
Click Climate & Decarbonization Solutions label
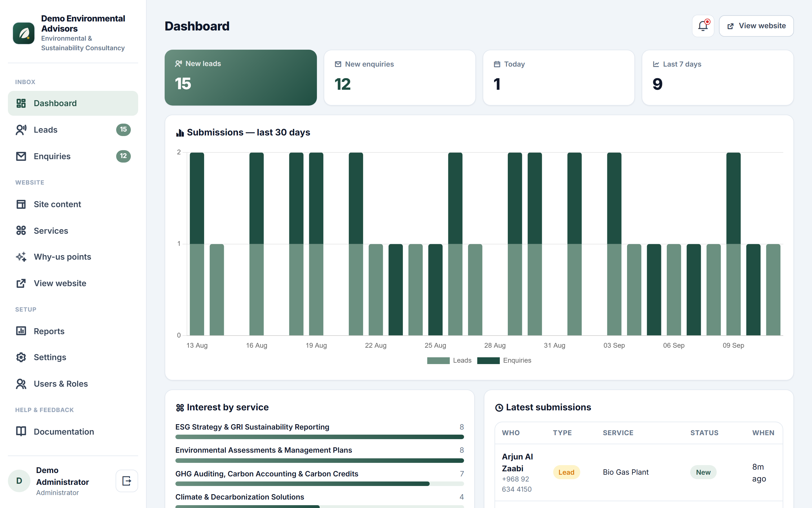click(x=240, y=497)
